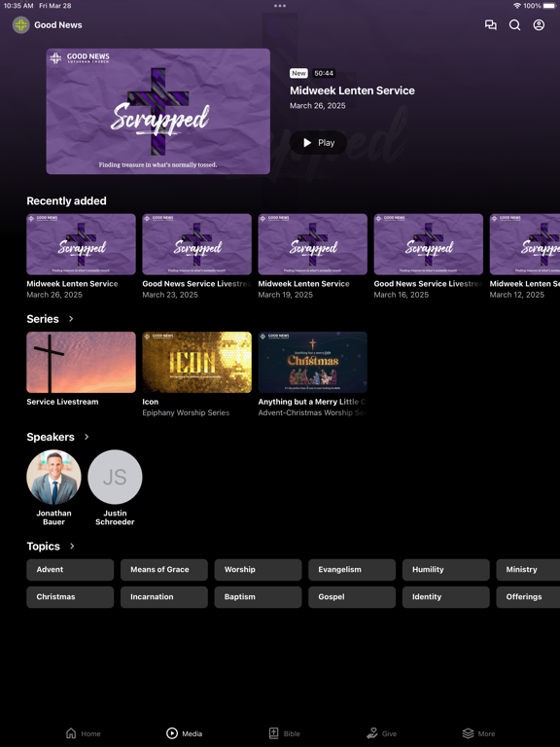This screenshot has height=747, width=560.
Task: Open the messages chat icon
Action: coord(490,24)
